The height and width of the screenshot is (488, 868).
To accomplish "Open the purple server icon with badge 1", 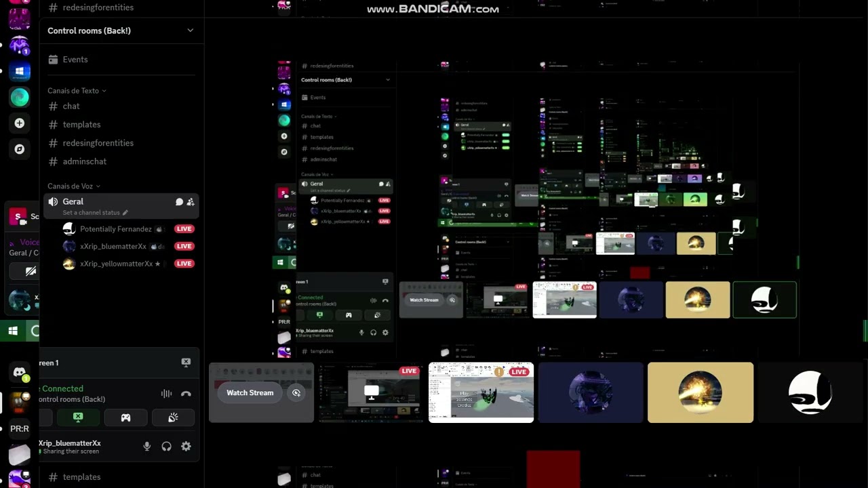I will point(19,45).
